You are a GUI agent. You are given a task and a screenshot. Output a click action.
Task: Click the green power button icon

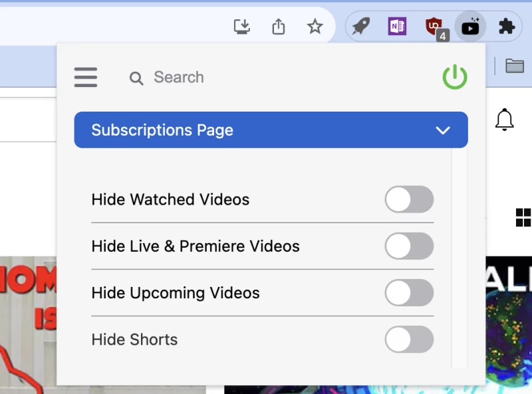(455, 78)
